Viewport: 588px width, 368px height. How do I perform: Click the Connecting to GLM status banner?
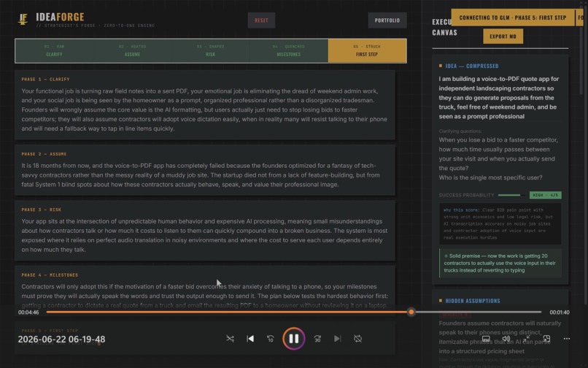[x=513, y=18]
